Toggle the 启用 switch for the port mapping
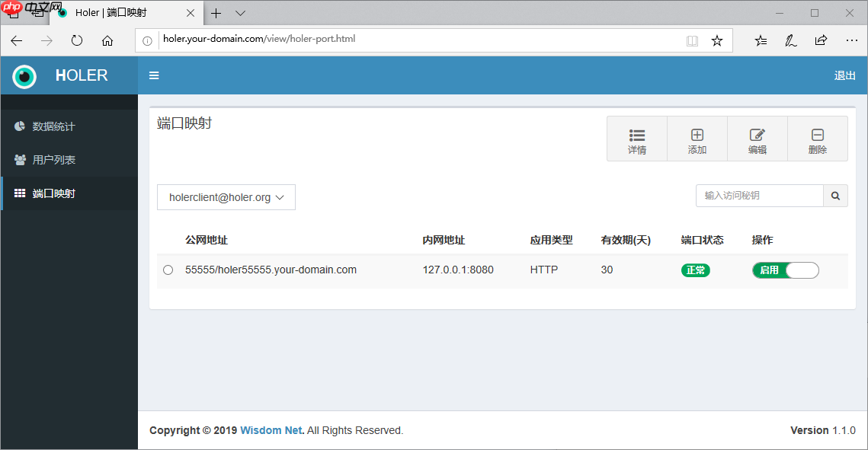Viewport: 868px width, 450px height. (x=785, y=270)
